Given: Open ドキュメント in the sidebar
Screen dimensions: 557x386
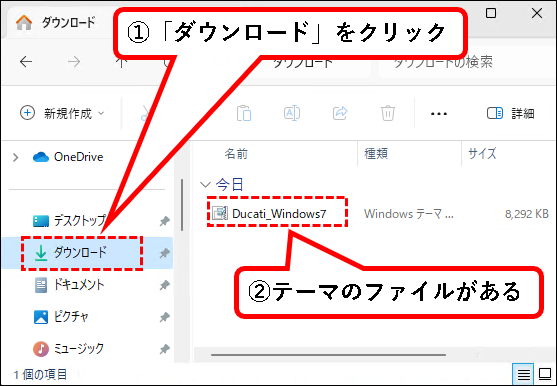Looking at the screenshot, I should [69, 285].
